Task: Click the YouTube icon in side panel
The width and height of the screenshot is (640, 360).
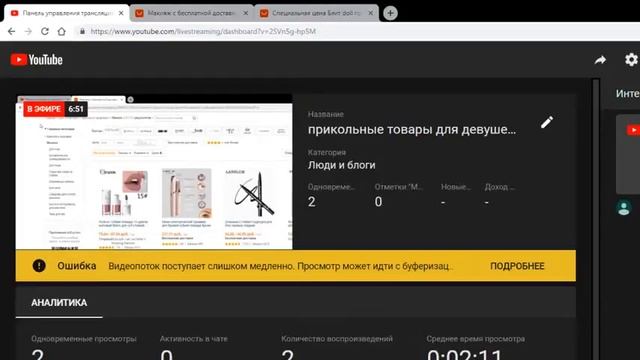Action: [633, 130]
